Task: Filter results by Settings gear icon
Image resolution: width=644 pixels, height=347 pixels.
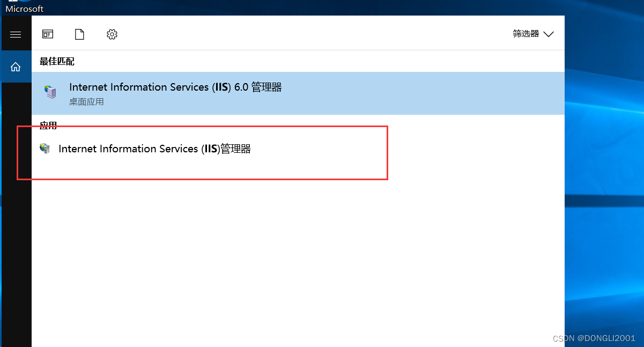Action: pos(112,34)
